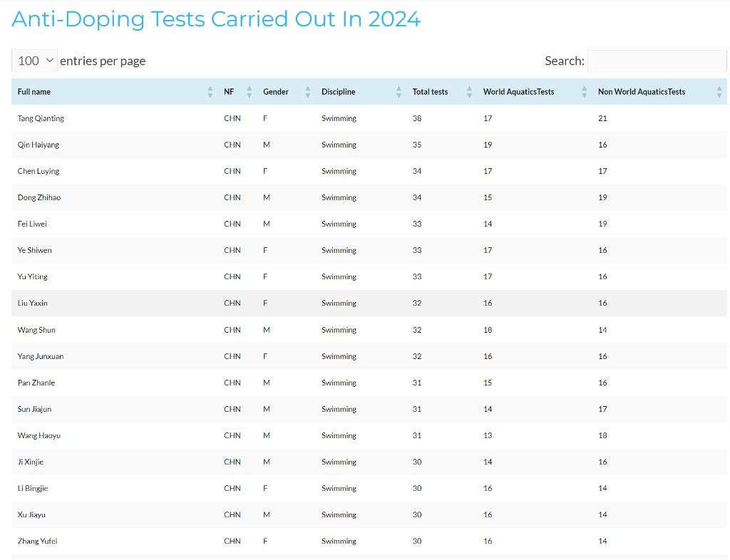
Task: Click the Anti-Doping Tests page title
Action: pyautogui.click(x=216, y=19)
